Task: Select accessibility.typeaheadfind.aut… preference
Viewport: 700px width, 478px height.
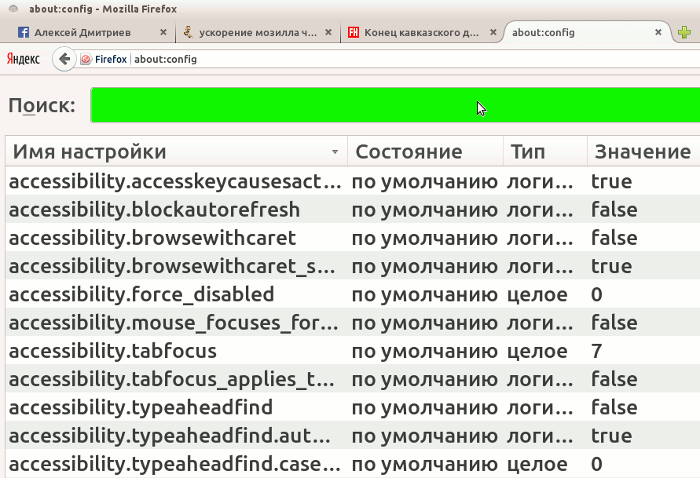Action: (x=353, y=436)
